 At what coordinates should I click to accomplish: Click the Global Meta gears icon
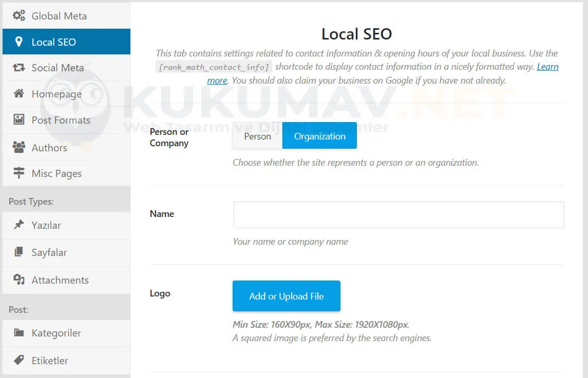click(19, 16)
